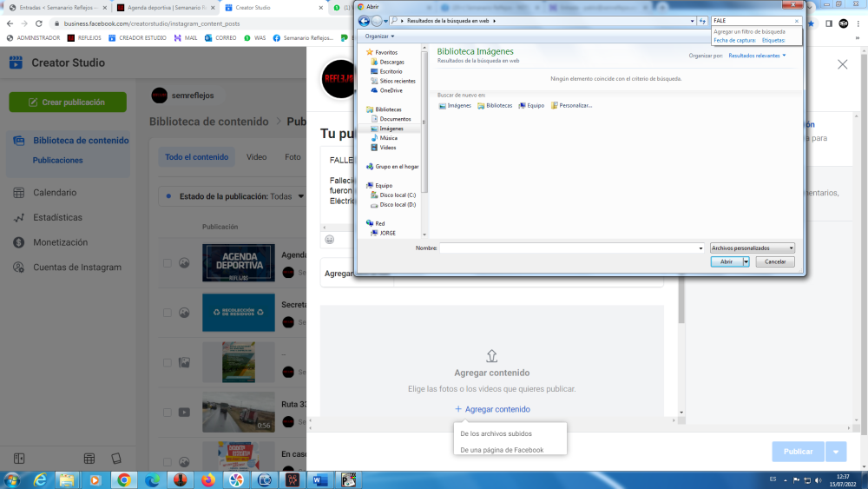Viewport: 868px width, 489px height.
Task: Click Cancelar in the Abrir dialog
Action: 775,262
